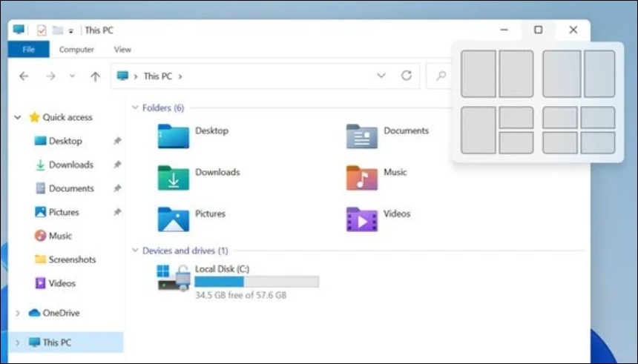Select the Downloads folder icon in main pane
This screenshot has width=638, height=364.
174,178
